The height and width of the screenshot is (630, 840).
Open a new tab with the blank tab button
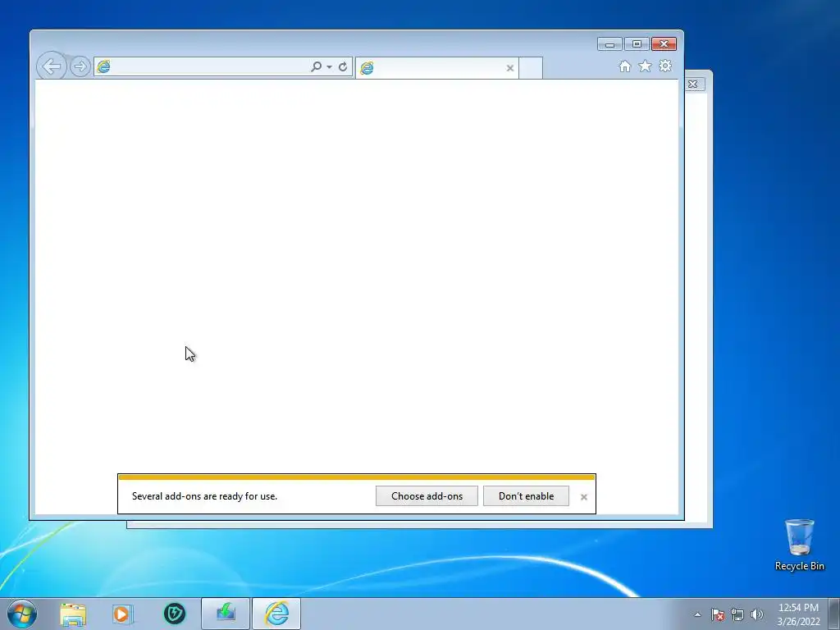531,68
